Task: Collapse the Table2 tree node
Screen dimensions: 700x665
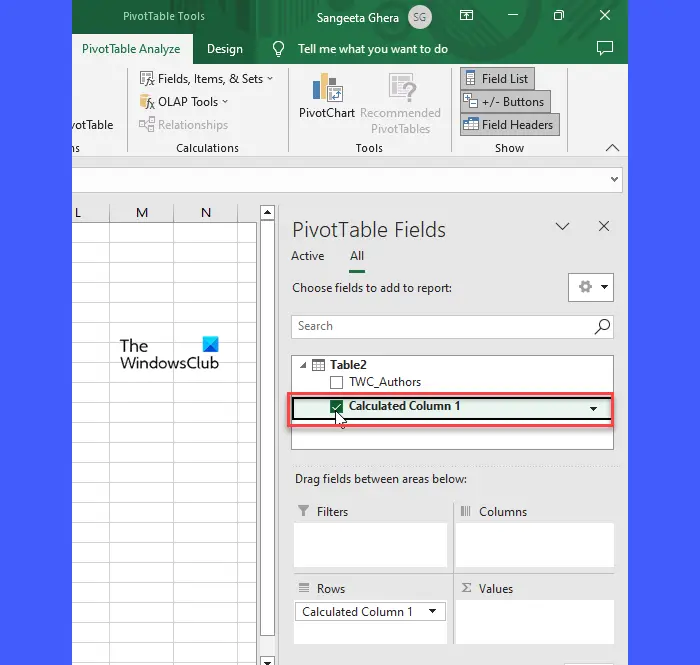Action: tap(303, 365)
